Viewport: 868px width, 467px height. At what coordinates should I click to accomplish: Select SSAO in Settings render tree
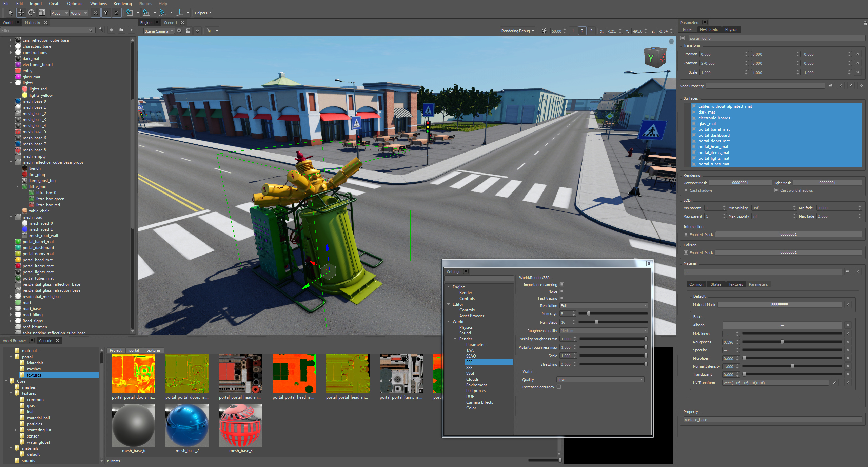click(471, 356)
